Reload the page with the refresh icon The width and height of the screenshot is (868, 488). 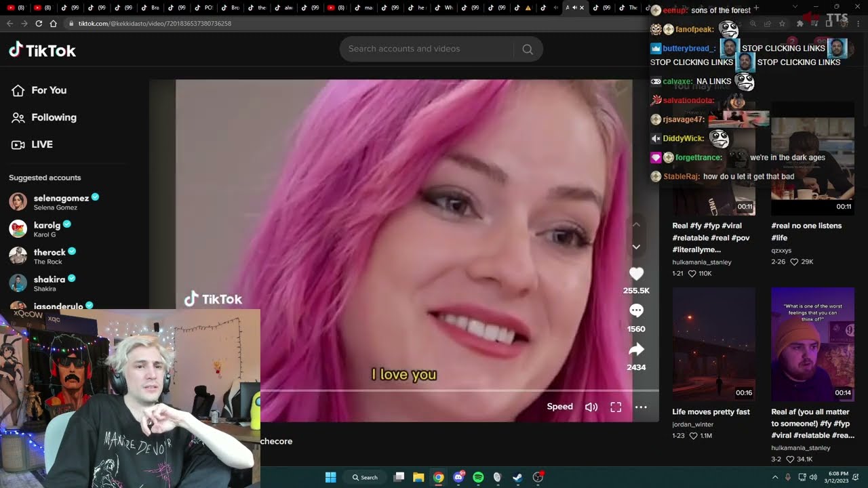click(x=39, y=23)
